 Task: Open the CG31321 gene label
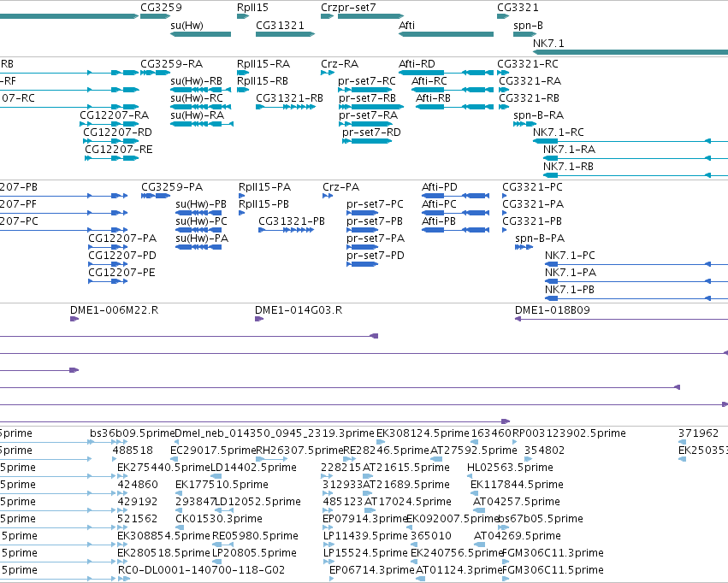[280, 26]
